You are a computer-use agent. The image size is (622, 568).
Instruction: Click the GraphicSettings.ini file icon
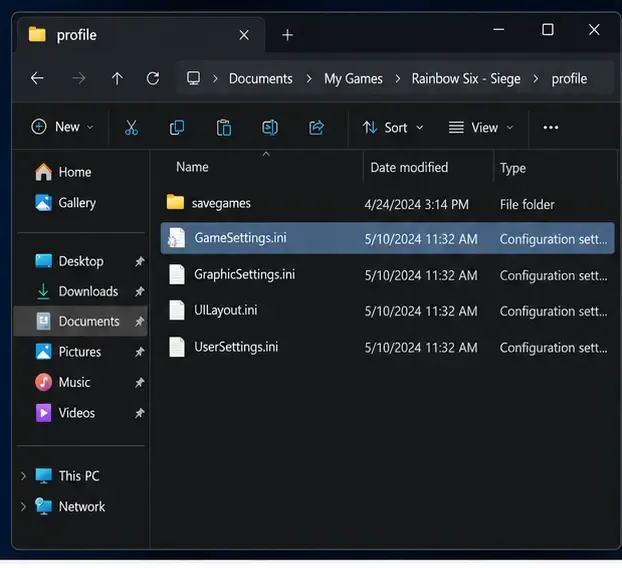pos(177,274)
